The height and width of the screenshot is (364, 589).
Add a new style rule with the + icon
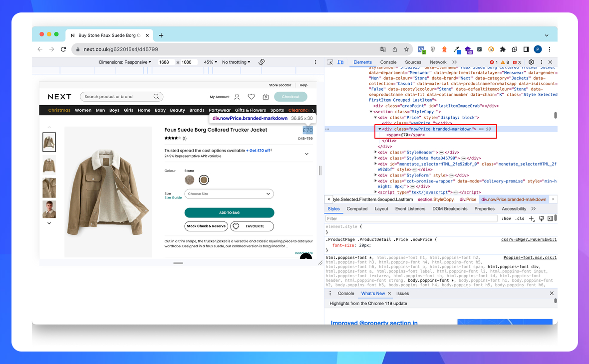click(532, 218)
